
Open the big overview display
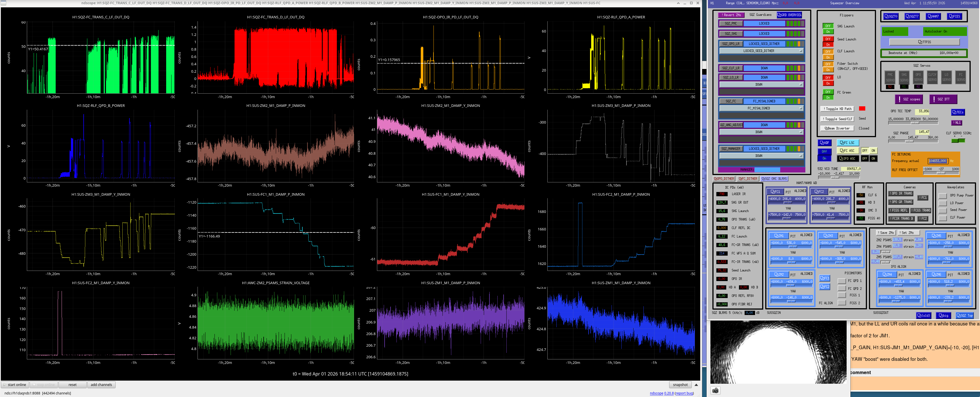point(943,316)
